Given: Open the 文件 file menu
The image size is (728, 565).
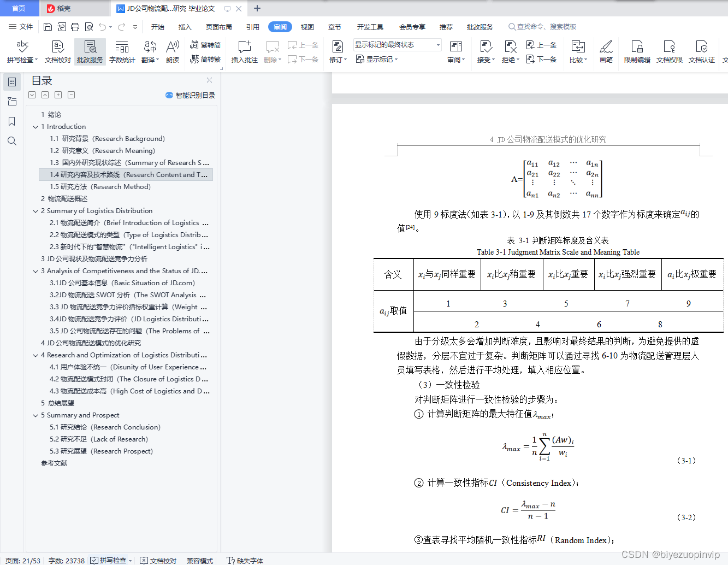Looking at the screenshot, I should (21, 27).
